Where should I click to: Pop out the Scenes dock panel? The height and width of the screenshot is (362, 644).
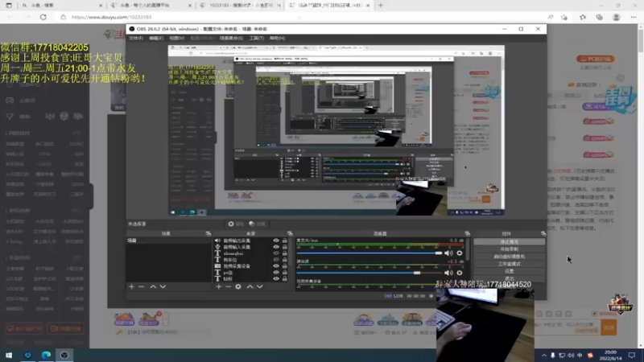(208, 233)
